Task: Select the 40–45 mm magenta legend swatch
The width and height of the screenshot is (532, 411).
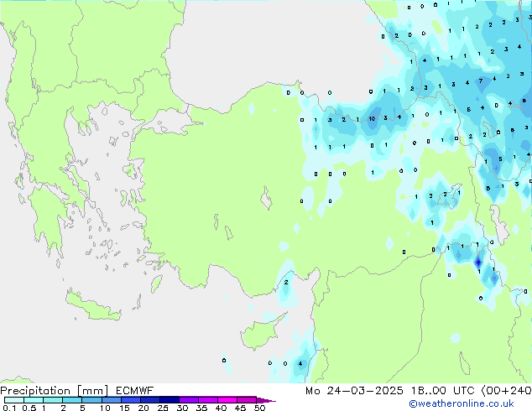Action: click(x=227, y=400)
